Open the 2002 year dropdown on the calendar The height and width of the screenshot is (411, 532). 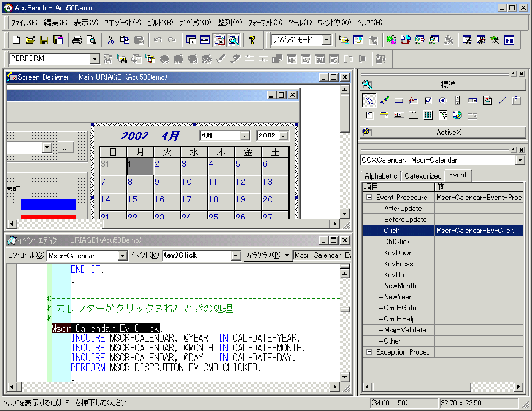283,136
